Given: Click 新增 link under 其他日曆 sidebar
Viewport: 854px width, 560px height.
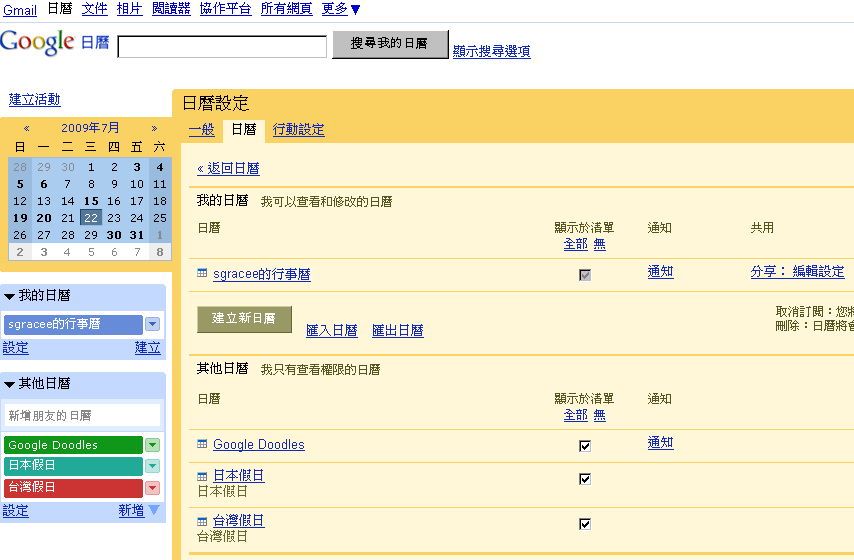Looking at the screenshot, I should (x=131, y=510).
